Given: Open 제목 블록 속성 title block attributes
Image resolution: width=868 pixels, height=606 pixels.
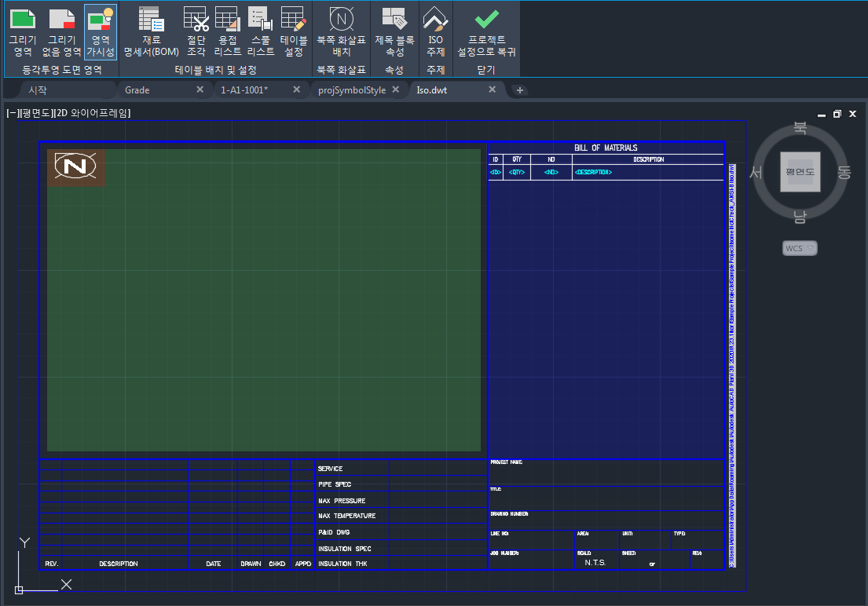Looking at the screenshot, I should tap(394, 31).
